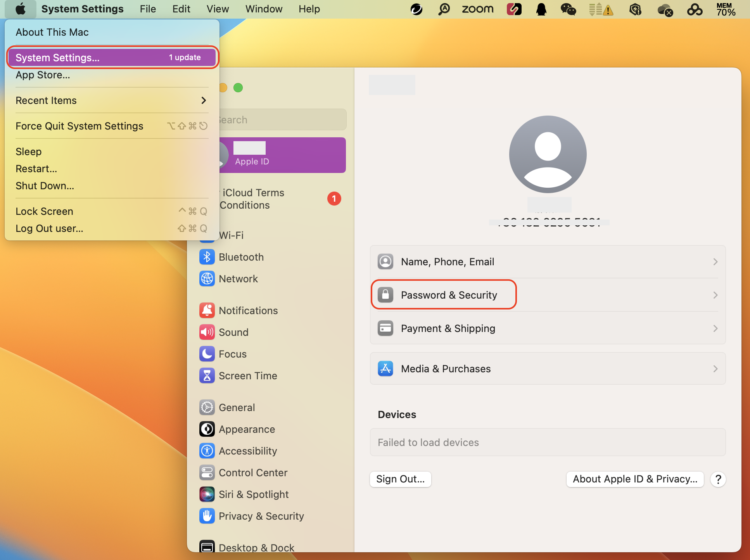Open Bluetooth settings from sidebar icon
Viewport: 750px width, 560px height.
[207, 257]
